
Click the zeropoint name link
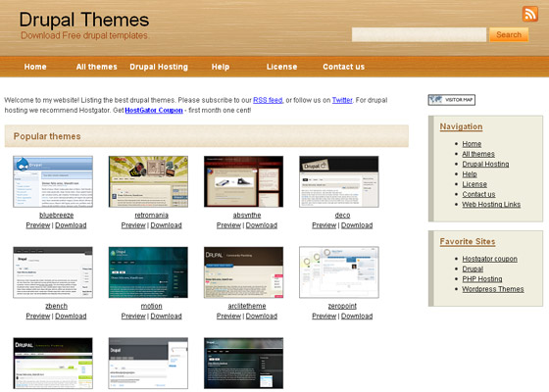coord(342,306)
